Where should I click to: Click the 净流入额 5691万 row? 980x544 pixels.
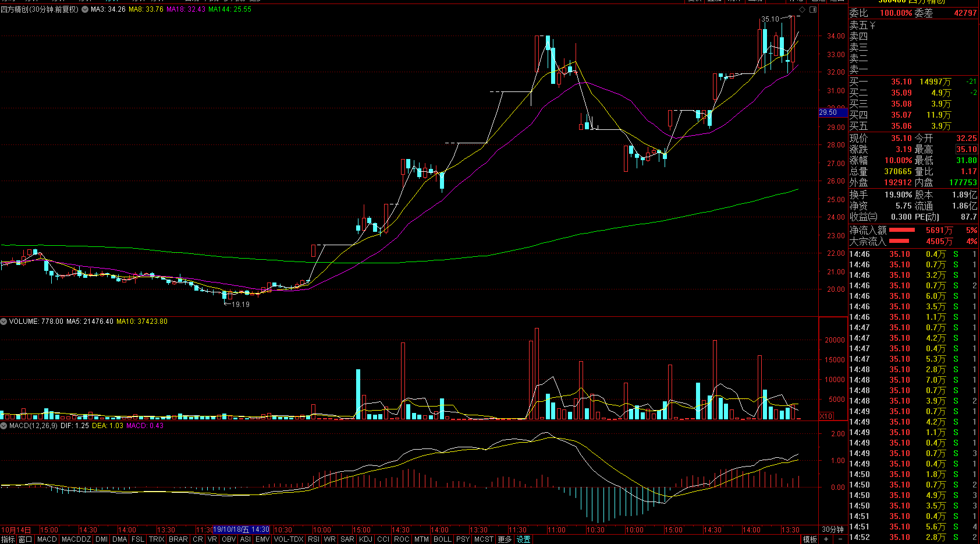point(913,230)
